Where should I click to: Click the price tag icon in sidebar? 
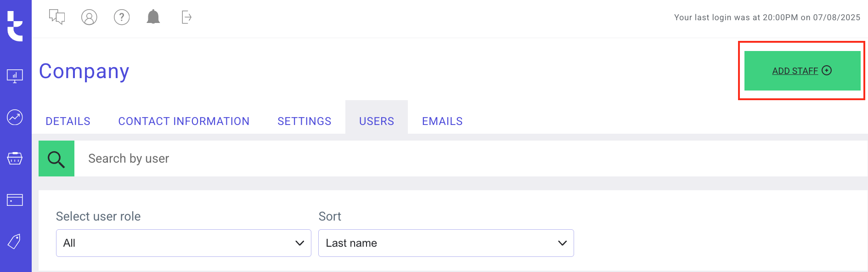[15, 241]
